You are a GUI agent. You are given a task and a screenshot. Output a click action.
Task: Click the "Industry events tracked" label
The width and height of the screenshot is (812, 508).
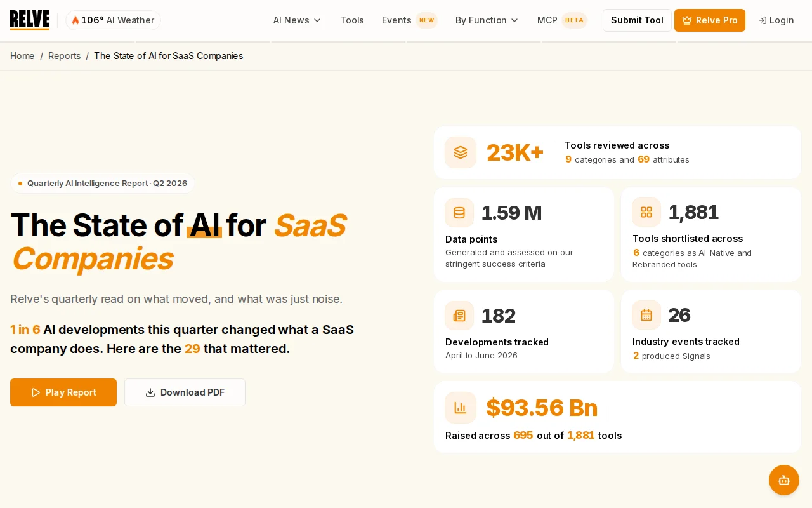686,342
